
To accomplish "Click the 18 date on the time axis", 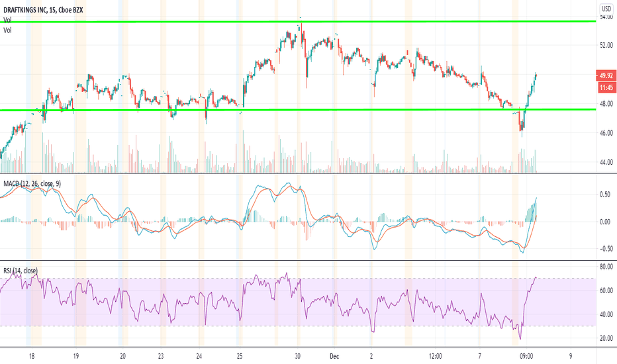I will pyautogui.click(x=32, y=356).
